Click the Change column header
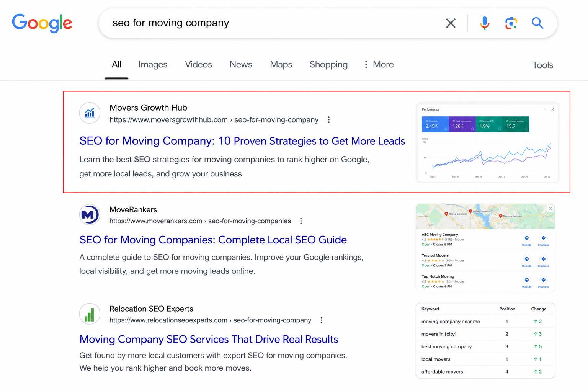Screen dimensions: 588x392 pyautogui.click(x=539, y=309)
